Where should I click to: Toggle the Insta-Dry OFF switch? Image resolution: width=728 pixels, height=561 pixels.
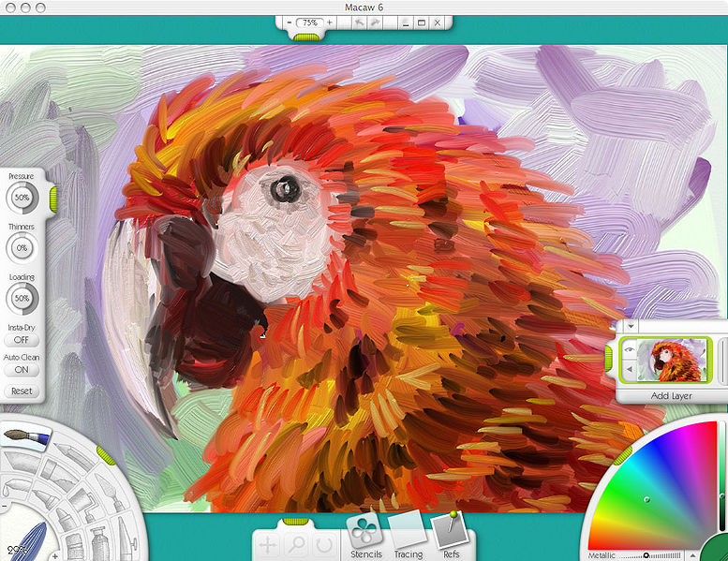coord(22,340)
